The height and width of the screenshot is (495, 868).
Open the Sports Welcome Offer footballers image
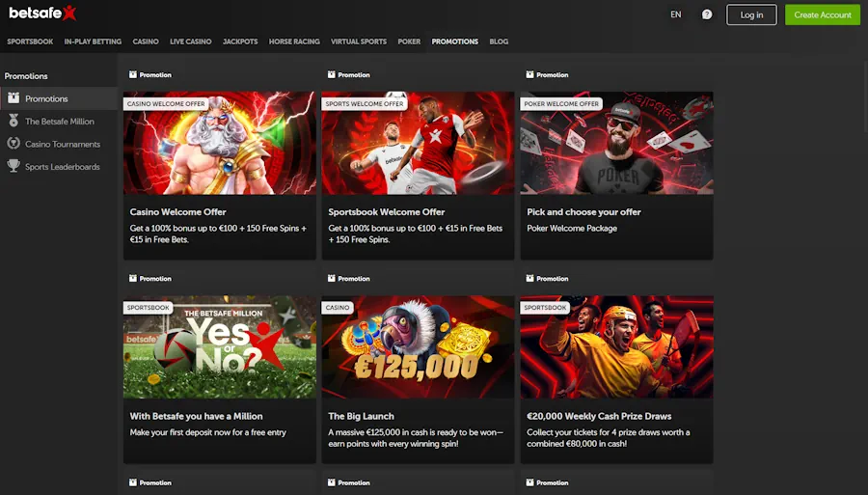pyautogui.click(x=418, y=143)
